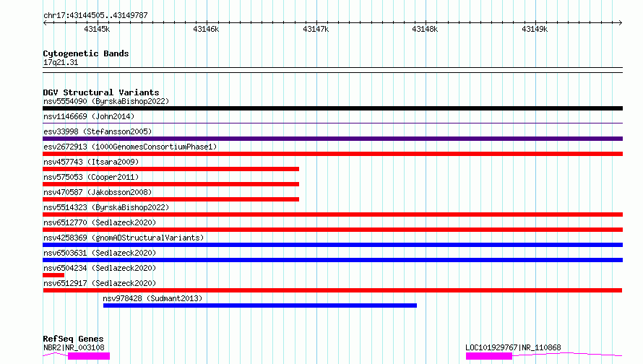Click the 43145k ruler tick label
This screenshot has width=643, height=364.
97,29
